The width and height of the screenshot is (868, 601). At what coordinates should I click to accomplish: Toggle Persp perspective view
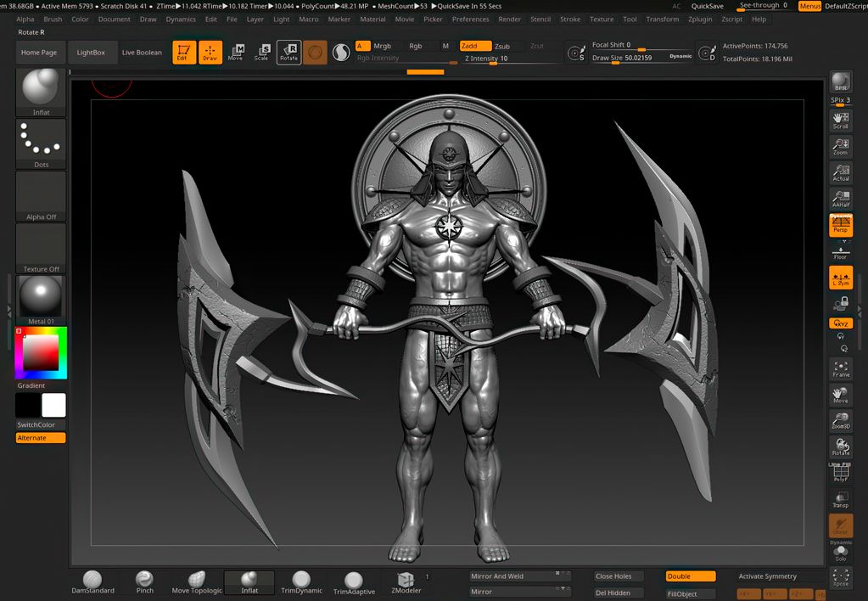840,225
